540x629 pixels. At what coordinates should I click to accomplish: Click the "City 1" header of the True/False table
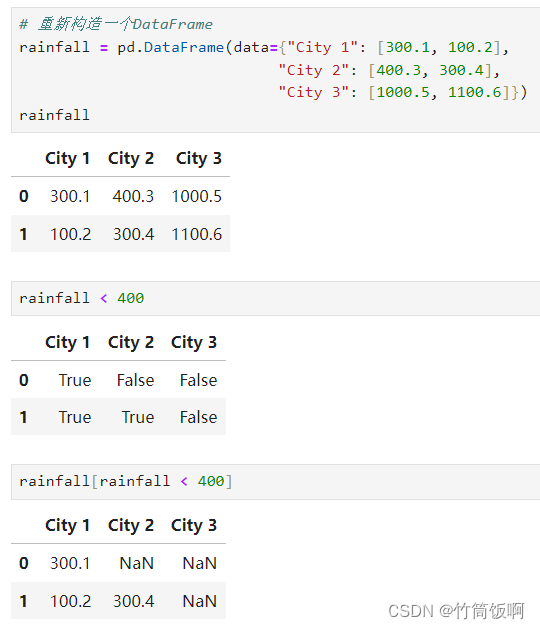pyautogui.click(x=67, y=343)
